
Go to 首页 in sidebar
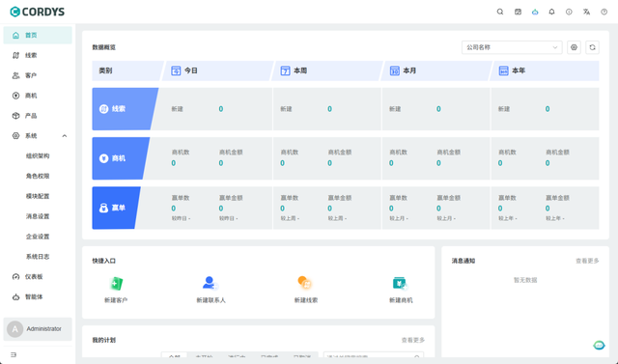coord(38,36)
